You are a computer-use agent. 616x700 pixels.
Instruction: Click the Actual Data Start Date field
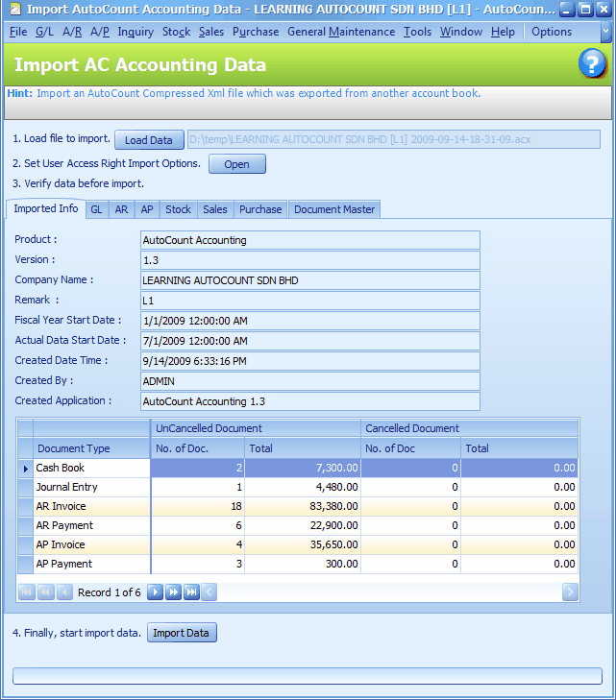[310, 341]
